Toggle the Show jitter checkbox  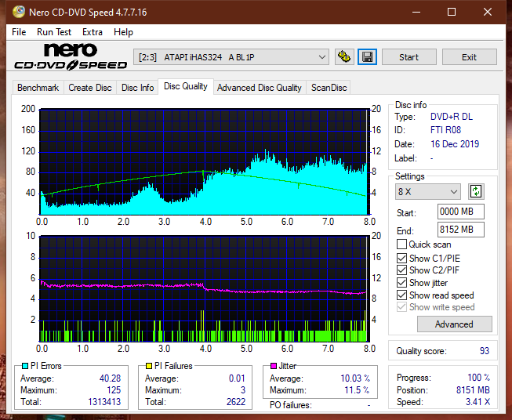[401, 283]
